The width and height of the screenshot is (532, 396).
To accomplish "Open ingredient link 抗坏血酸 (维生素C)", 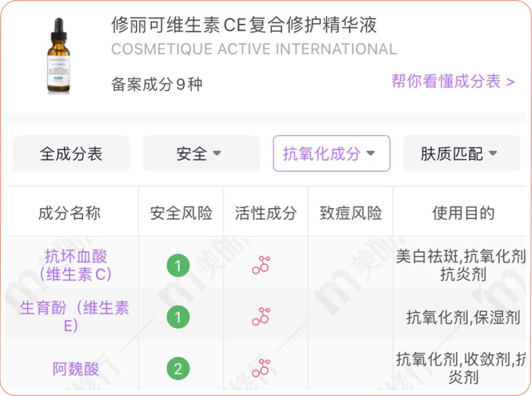I will click(x=75, y=265).
